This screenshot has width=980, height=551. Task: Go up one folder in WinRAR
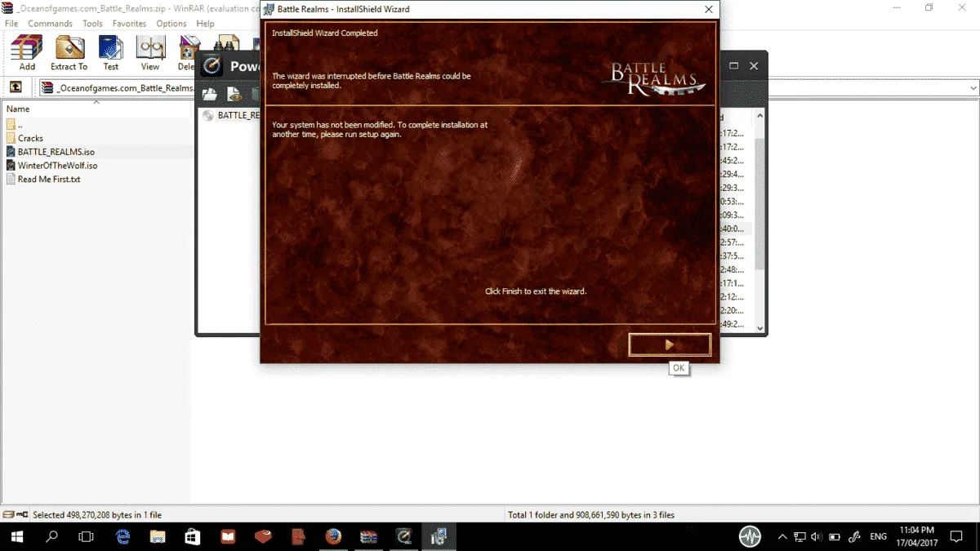16,87
